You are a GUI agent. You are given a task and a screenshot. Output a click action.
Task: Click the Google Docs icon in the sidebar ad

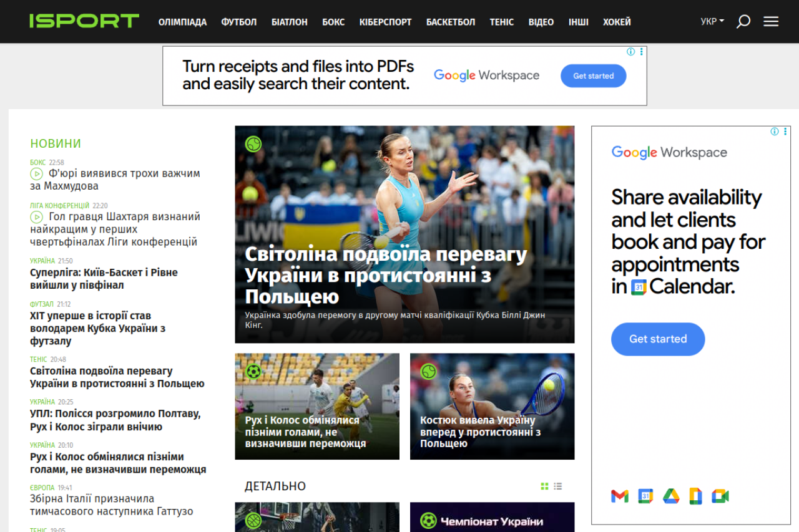point(695,496)
